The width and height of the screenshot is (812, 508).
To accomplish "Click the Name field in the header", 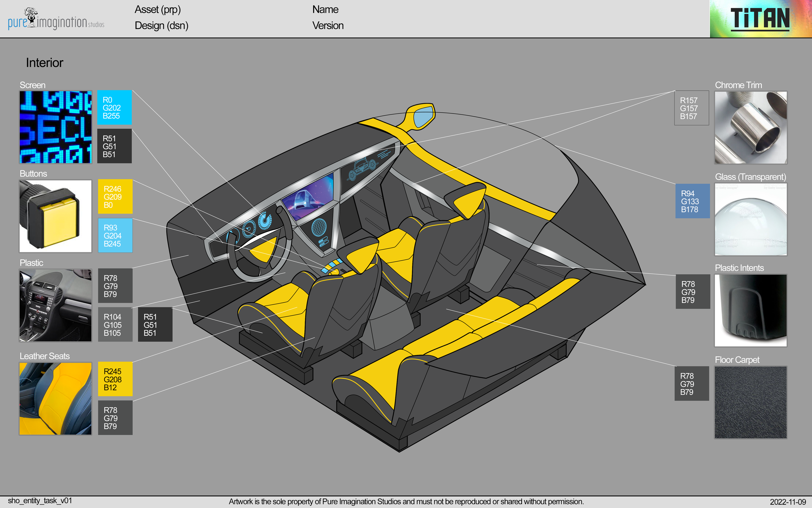I will (x=325, y=9).
